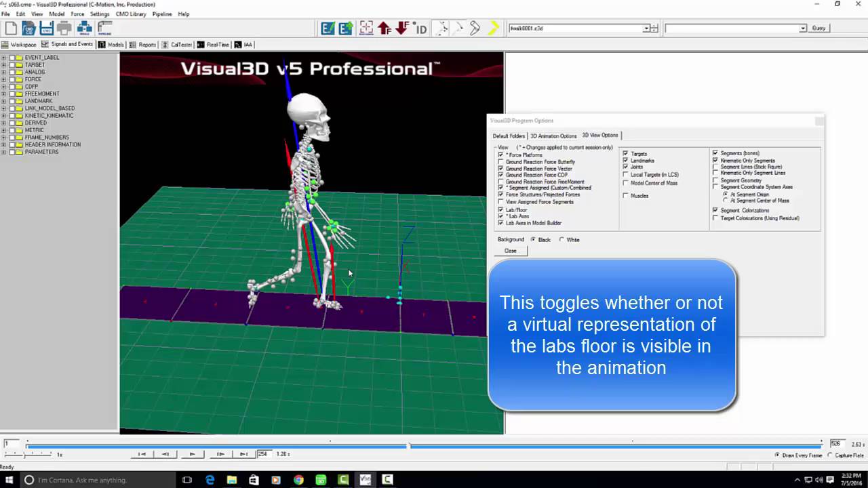Toggle Ground Reaction Force Vector checkbox
The width and height of the screenshot is (868, 488).
click(x=500, y=168)
